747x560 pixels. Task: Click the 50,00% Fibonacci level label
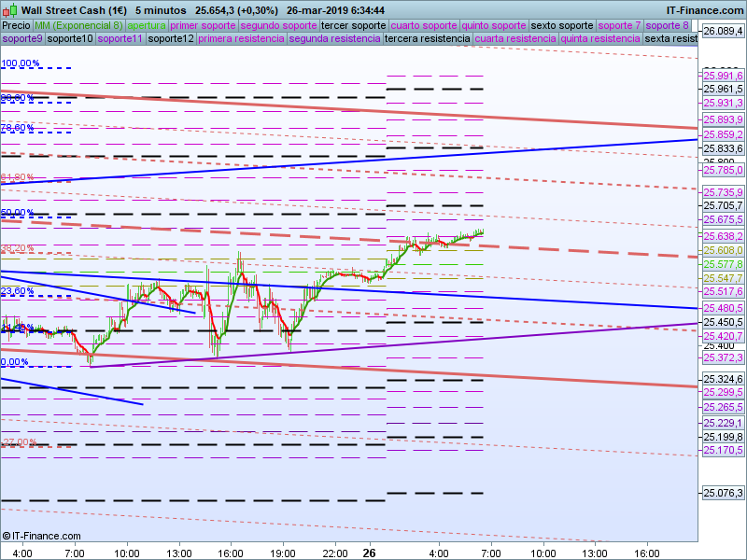tap(17, 213)
